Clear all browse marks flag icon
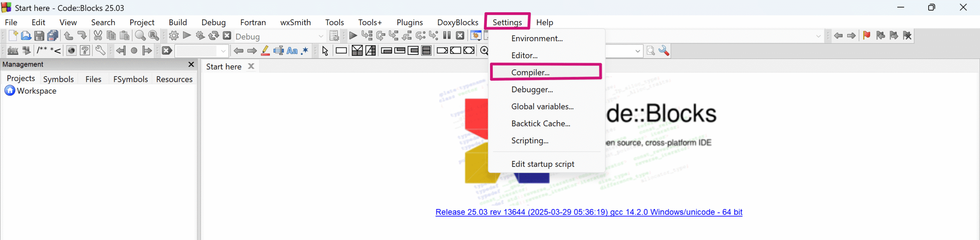The height and width of the screenshot is (240, 980). tap(907, 36)
